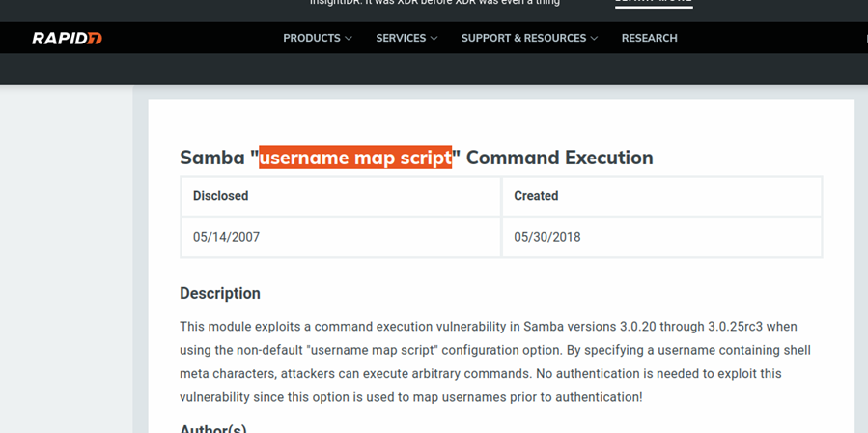
Task: Click the Author(s) heading
Action: (213, 428)
